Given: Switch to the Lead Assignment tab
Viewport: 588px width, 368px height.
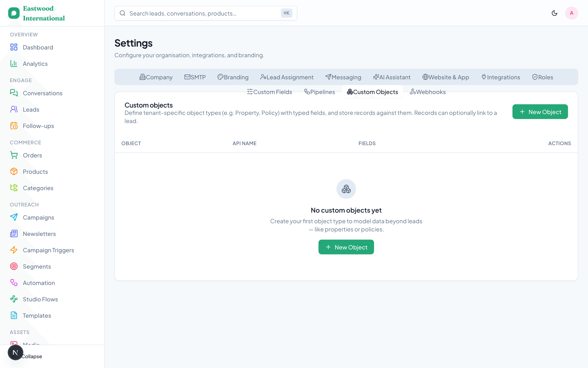Looking at the screenshot, I should click(x=287, y=77).
